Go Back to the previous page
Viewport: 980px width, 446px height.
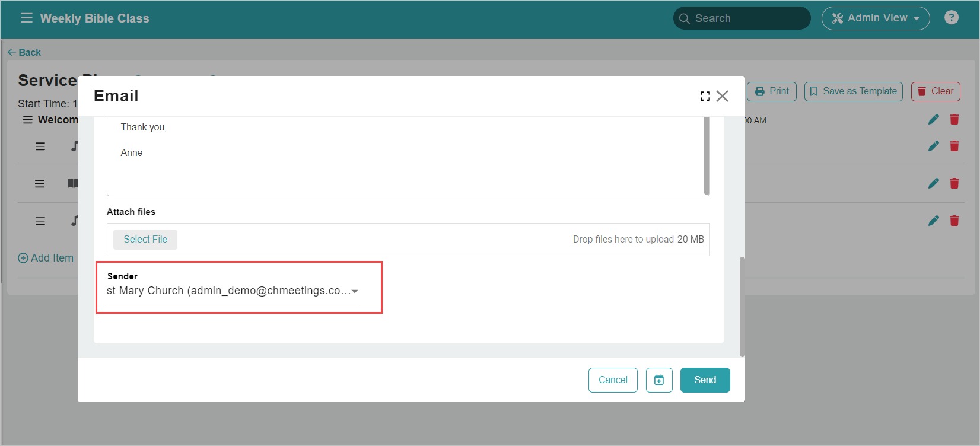24,52
